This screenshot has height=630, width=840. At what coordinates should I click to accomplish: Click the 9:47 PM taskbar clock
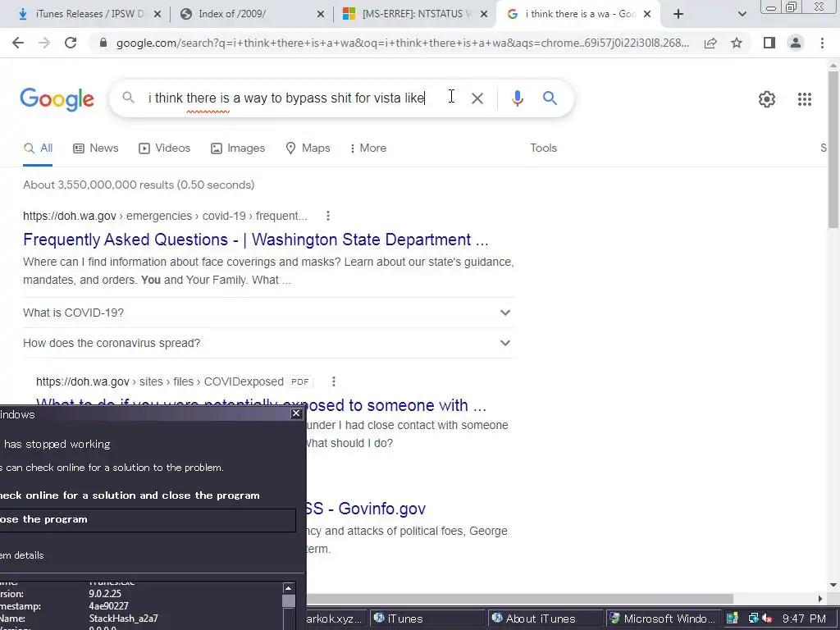click(804, 619)
